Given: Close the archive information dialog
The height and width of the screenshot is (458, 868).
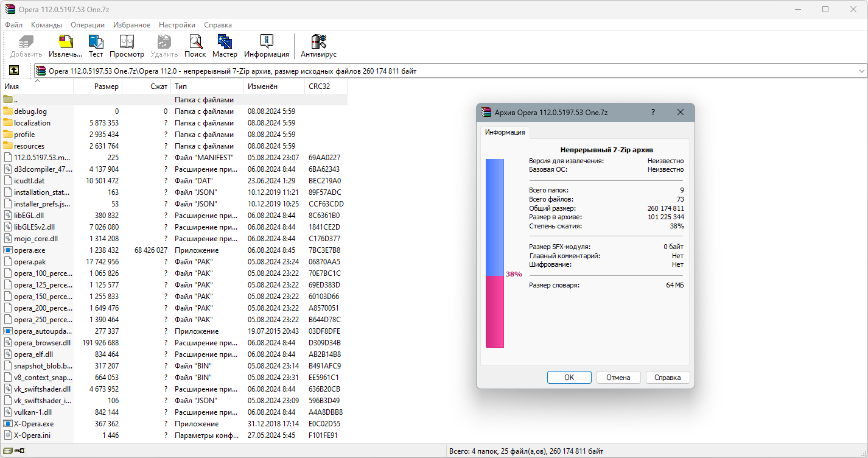Looking at the screenshot, I should [681, 112].
